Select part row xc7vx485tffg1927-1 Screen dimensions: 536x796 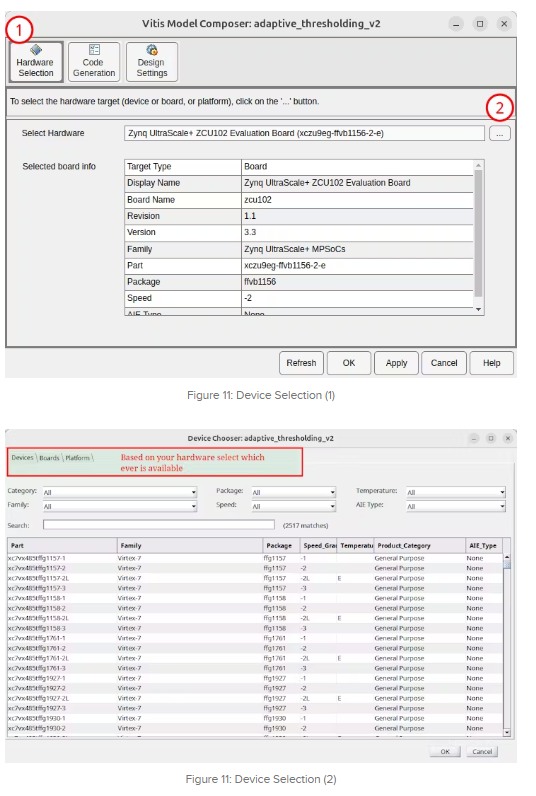pos(255,678)
